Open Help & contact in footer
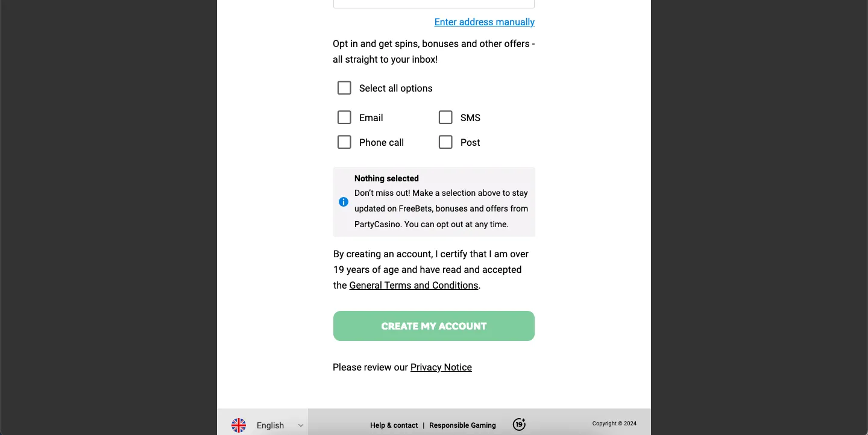The height and width of the screenshot is (435, 868). (394, 425)
